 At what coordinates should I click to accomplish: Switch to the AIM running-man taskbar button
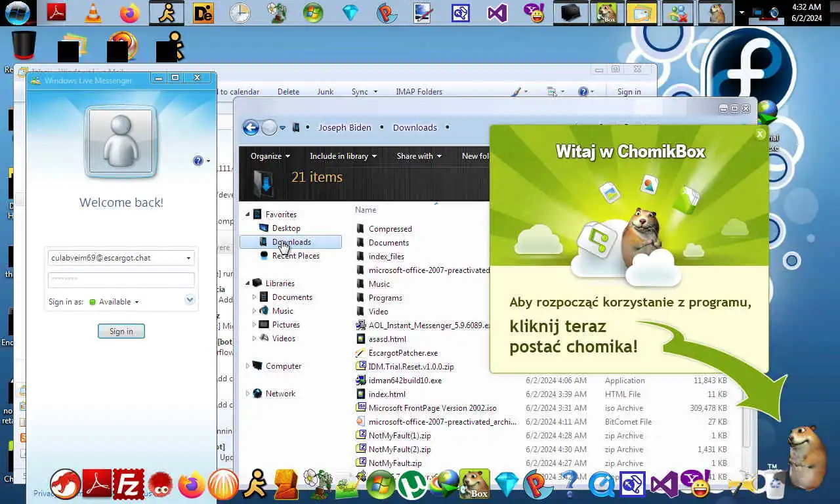[167, 12]
